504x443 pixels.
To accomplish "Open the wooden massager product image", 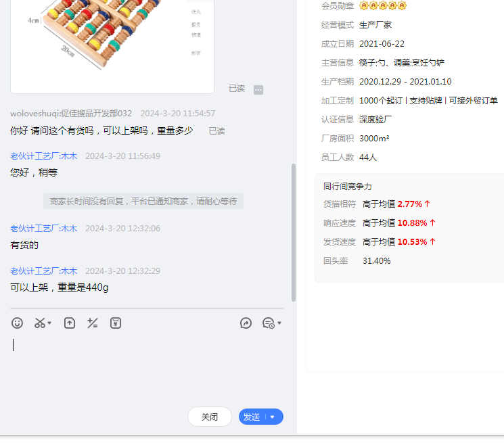I will pyautogui.click(x=101, y=41).
